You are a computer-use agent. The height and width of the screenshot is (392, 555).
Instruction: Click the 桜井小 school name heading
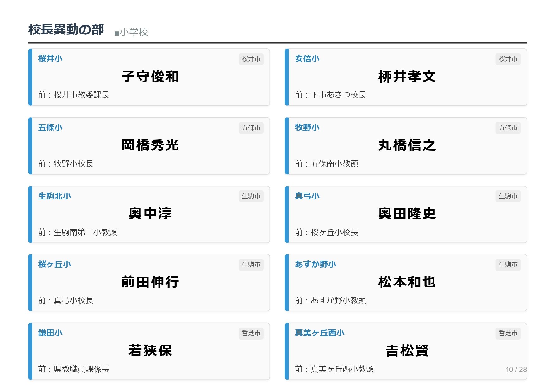(x=50, y=58)
